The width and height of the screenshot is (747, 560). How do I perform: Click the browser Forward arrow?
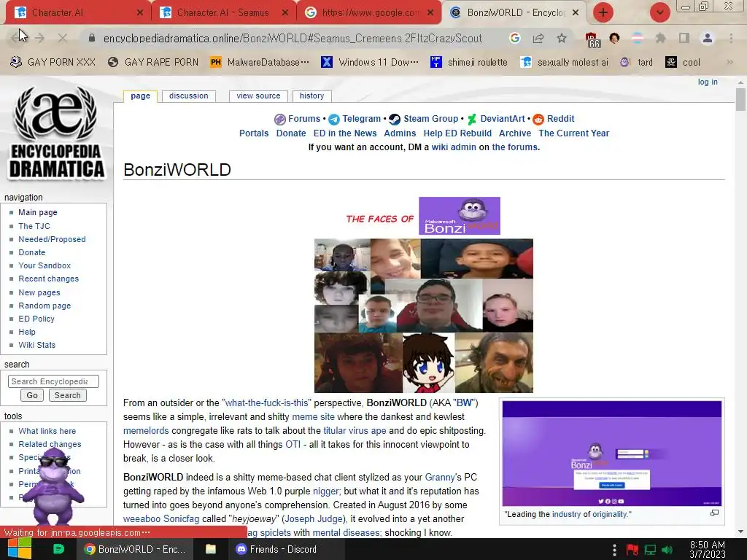coord(39,38)
